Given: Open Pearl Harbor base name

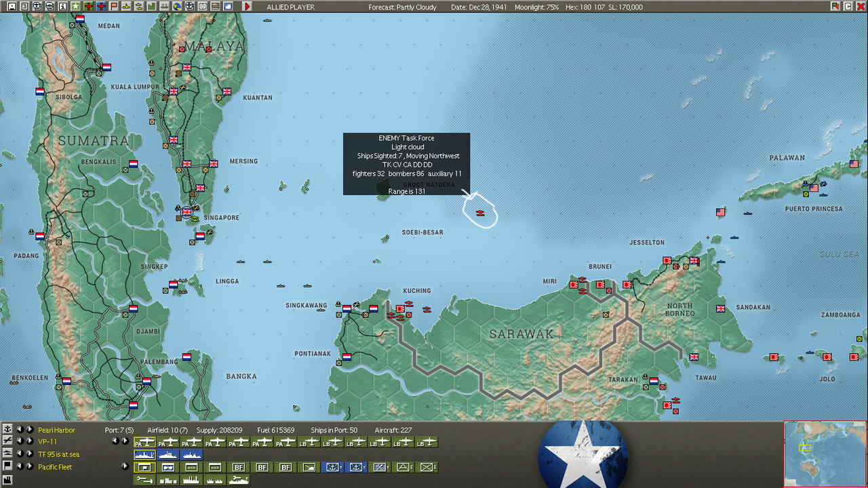Looking at the screenshot, I should pyautogui.click(x=57, y=430).
